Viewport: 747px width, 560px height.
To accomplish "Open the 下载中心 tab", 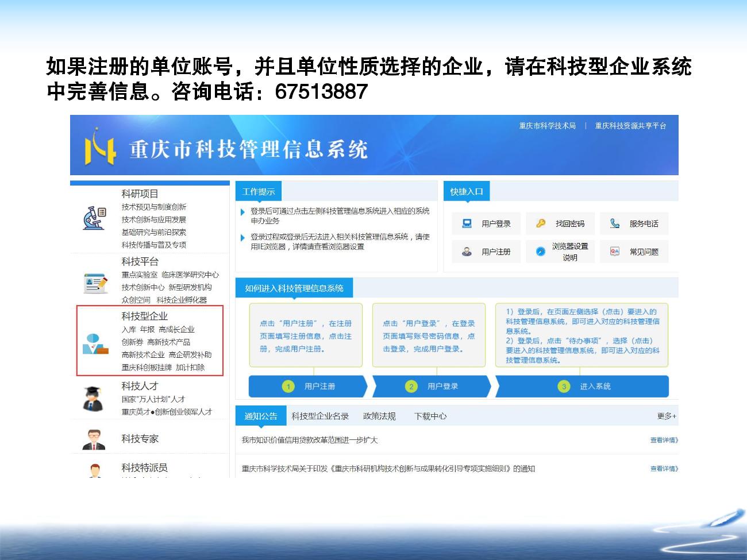I will point(430,416).
